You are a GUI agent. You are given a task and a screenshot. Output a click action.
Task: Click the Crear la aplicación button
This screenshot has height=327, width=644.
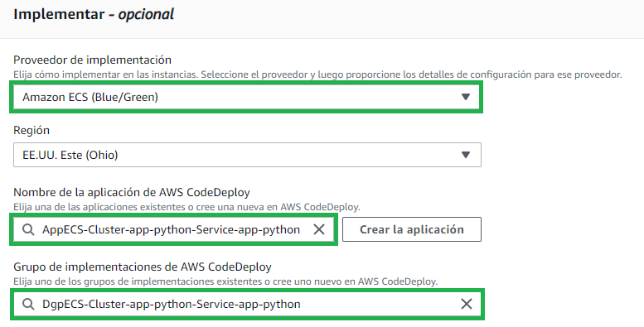click(412, 229)
